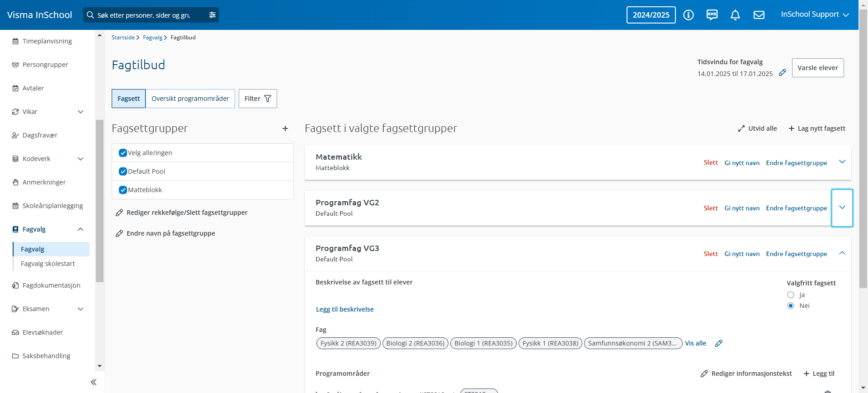Go to Startside breadcrumb
This screenshot has width=868, height=393.
[123, 38]
